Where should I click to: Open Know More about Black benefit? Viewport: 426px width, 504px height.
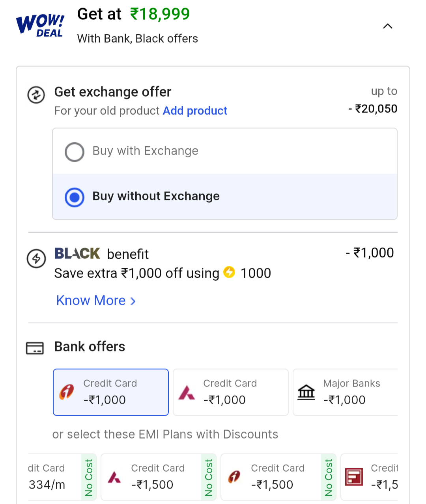click(x=91, y=301)
